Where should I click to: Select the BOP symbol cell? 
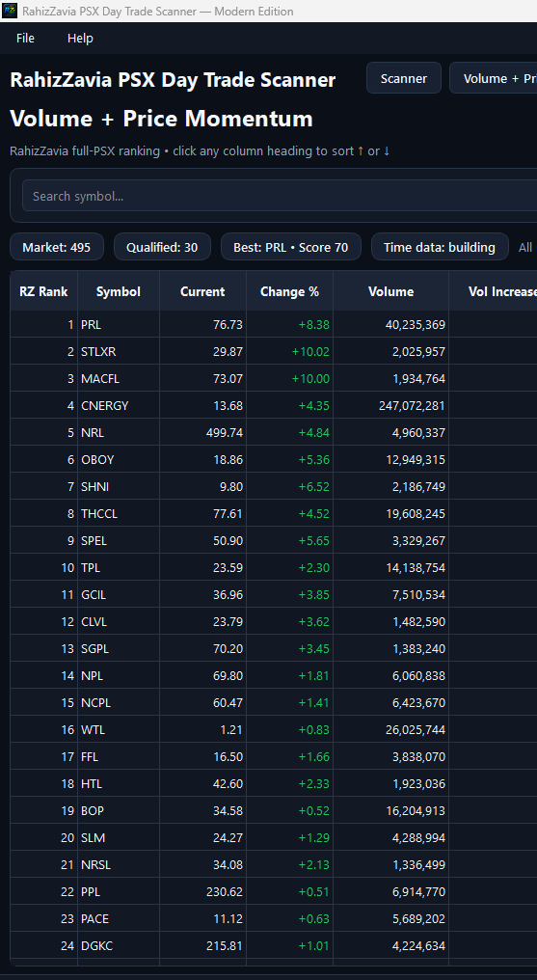pos(118,810)
